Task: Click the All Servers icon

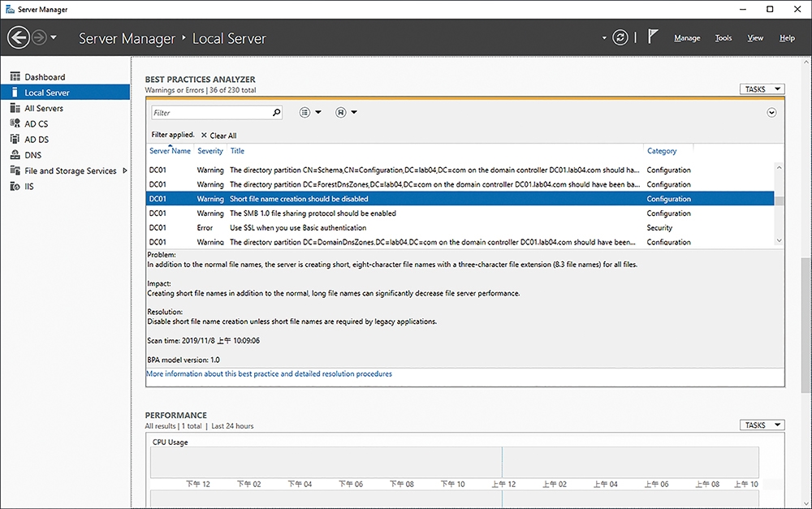Action: coord(15,108)
